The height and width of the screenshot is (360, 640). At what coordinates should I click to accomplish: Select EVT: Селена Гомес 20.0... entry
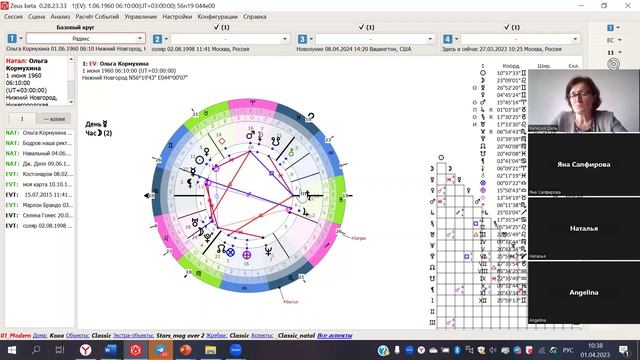(39, 215)
